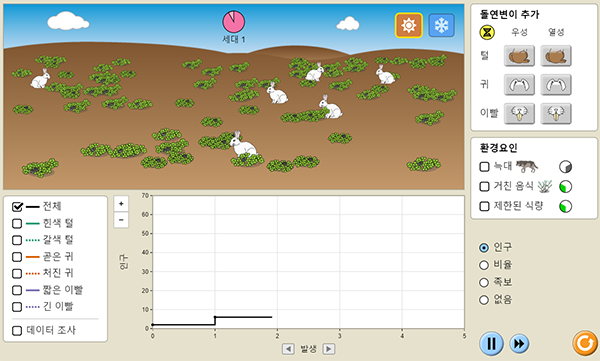This screenshot has width=600, height=361.
Task: Add dominant floppy ears mutation
Action: [519, 85]
